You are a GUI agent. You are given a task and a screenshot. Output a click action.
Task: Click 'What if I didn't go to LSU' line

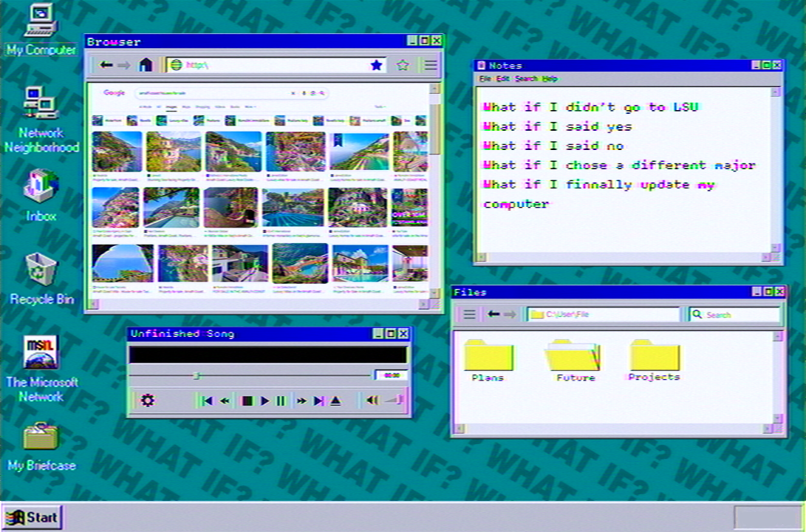point(590,107)
